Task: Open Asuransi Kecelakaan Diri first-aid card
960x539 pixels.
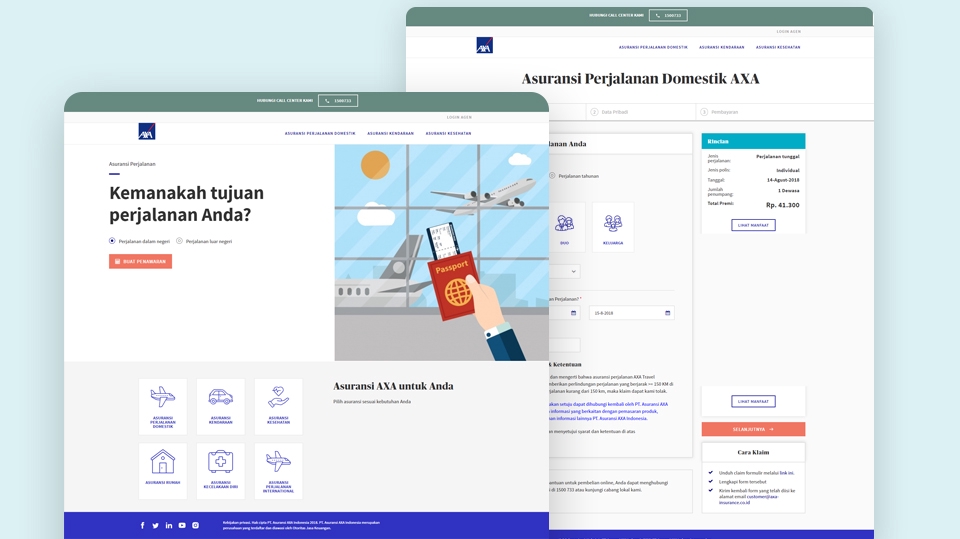Action: point(220,471)
